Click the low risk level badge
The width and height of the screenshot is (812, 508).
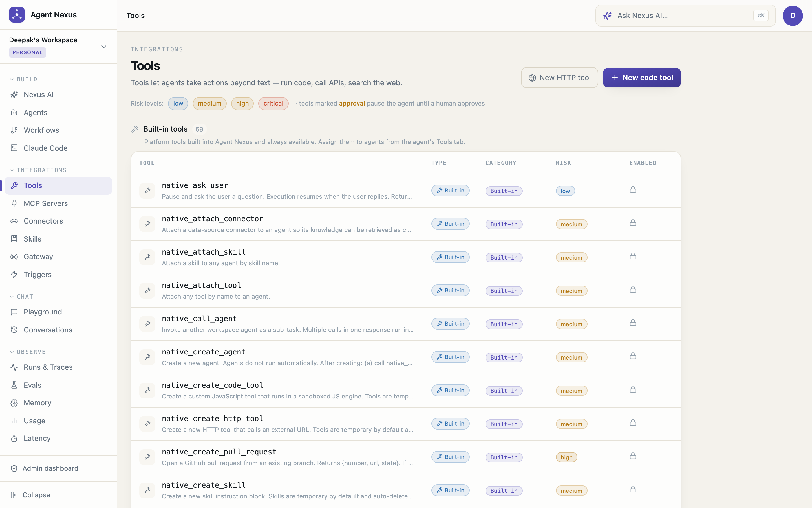178,104
